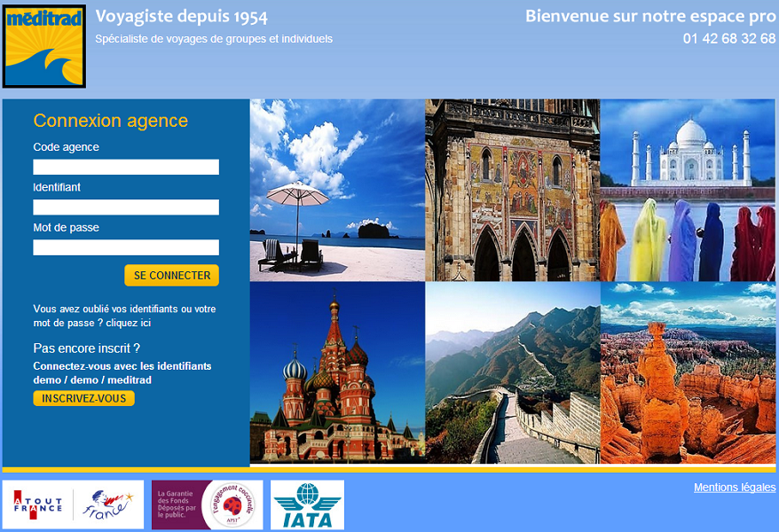
Task: Click the APST funds guarantee badge
Action: tap(206, 504)
